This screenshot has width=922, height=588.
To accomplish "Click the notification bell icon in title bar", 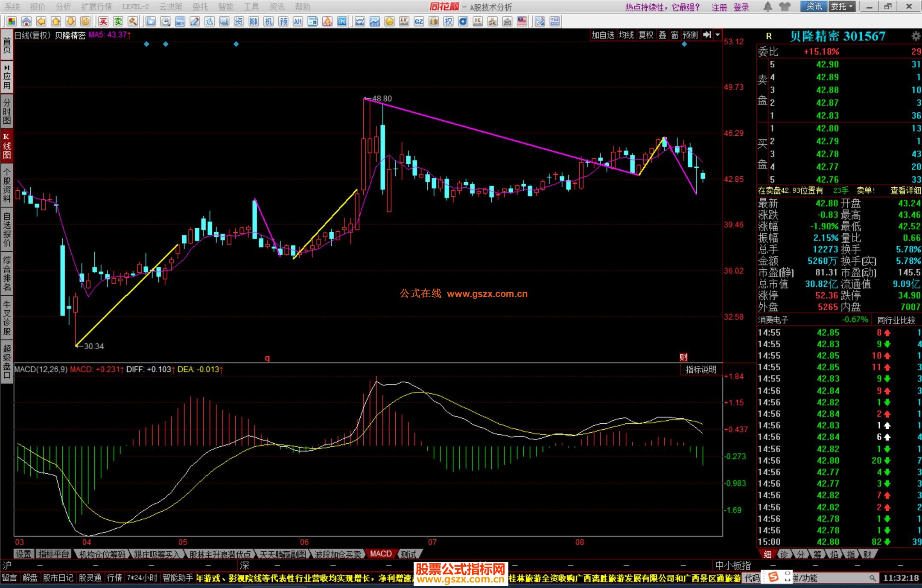I will tap(768, 7).
